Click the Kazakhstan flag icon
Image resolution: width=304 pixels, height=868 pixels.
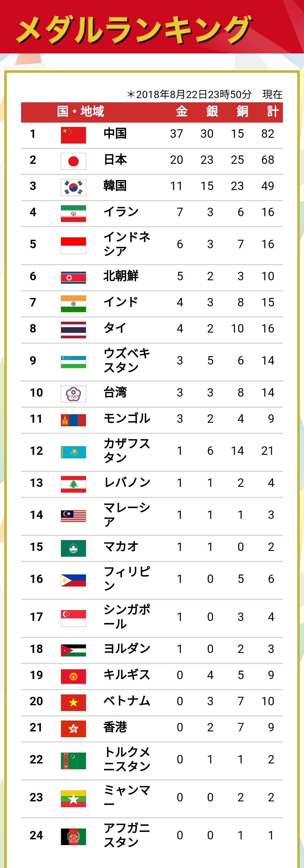[73, 452]
